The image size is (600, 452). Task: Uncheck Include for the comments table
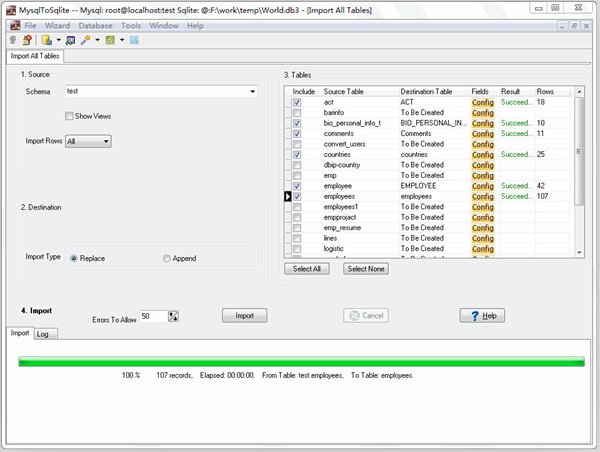(x=297, y=134)
